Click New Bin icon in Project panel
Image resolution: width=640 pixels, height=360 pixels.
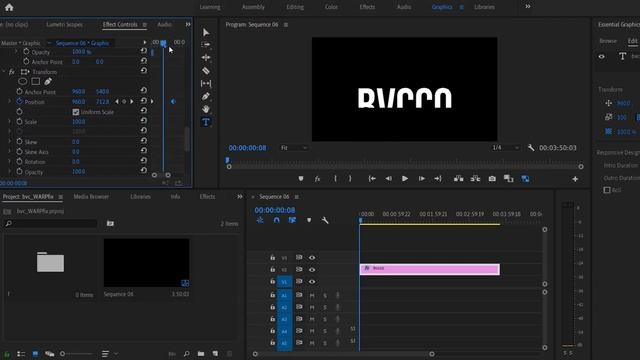pyautogui.click(x=201, y=353)
